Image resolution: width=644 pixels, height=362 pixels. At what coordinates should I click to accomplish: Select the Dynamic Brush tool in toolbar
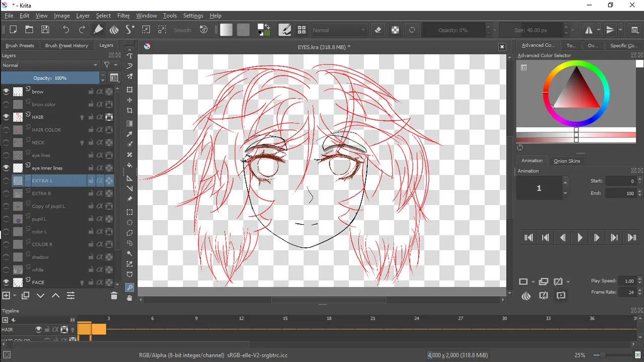(130, 30)
